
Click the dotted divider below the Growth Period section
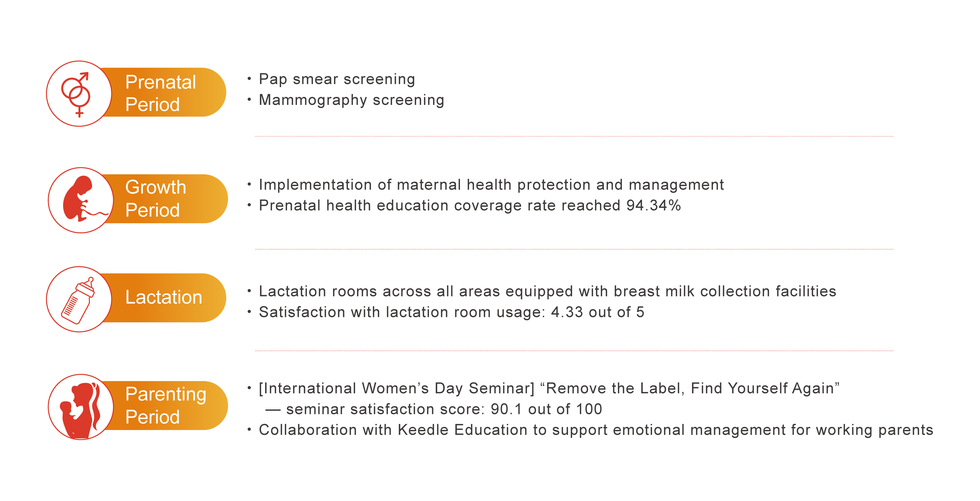(574, 249)
